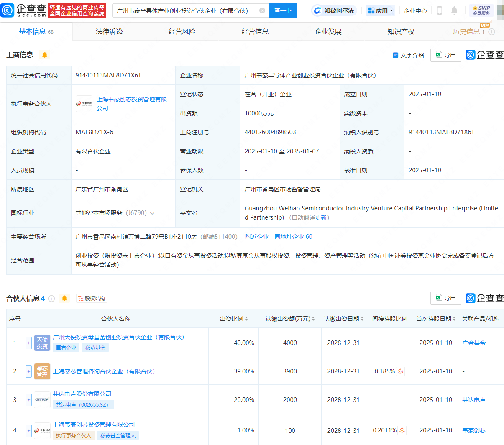The width and height of the screenshot is (504, 445).
Task: Expand partner row 4 上海韦豪创芯投资管理有限公司
Action: (x=28, y=430)
